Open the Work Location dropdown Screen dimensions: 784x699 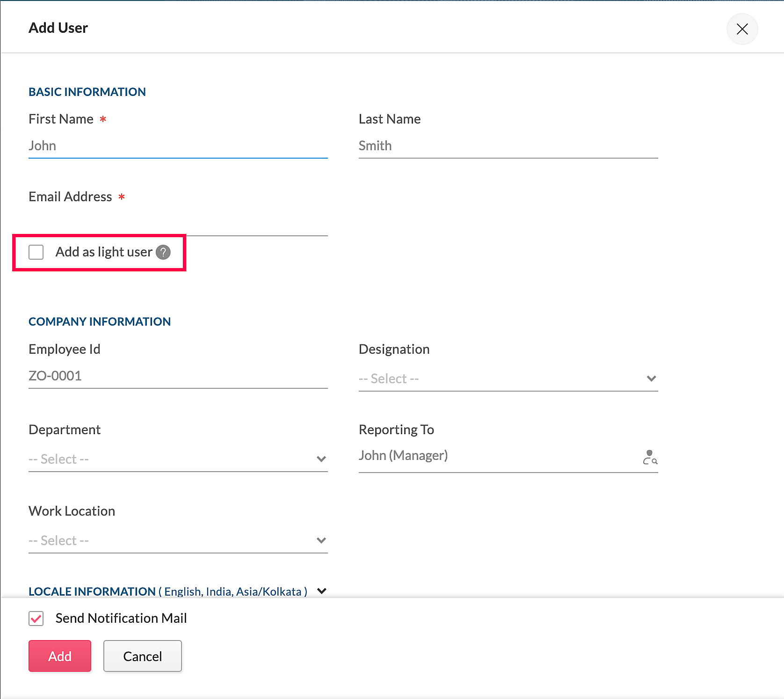tap(178, 540)
